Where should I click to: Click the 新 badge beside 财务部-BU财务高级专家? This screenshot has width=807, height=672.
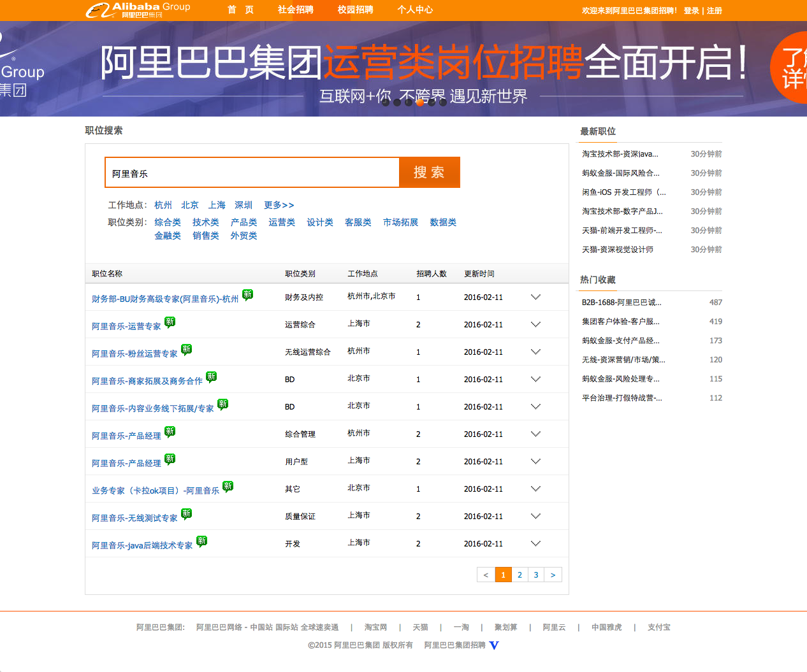[x=247, y=294]
